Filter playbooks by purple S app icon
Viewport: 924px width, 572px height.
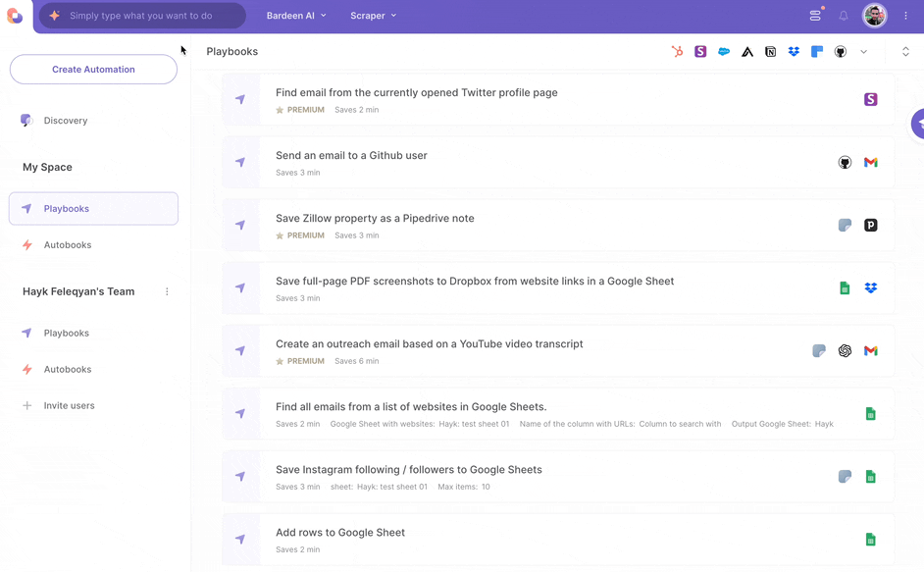(700, 51)
